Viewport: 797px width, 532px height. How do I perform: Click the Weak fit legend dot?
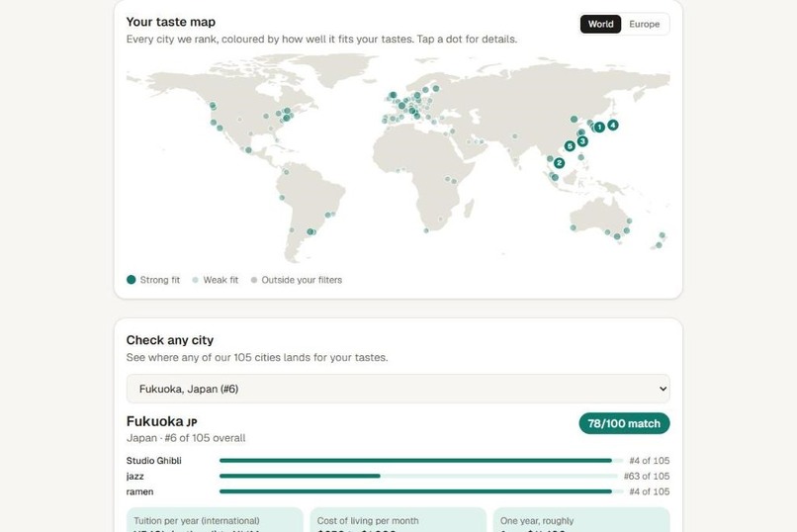click(195, 280)
